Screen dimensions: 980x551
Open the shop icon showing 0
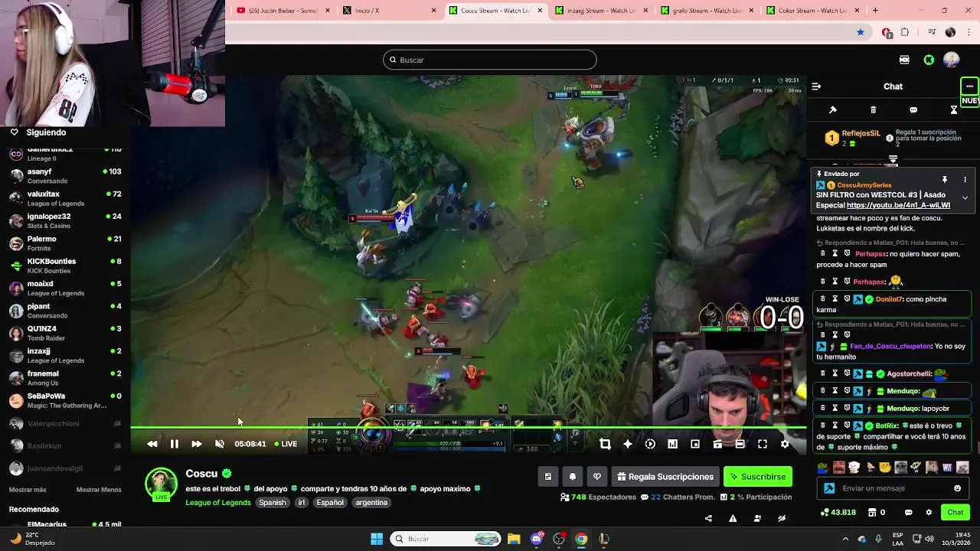coord(876,512)
